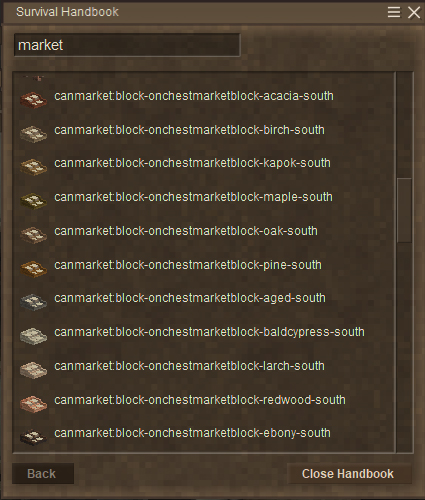Image resolution: width=425 pixels, height=500 pixels.
Task: Open the onchestmarketblock-redwood-south entry
Action: tap(204, 403)
